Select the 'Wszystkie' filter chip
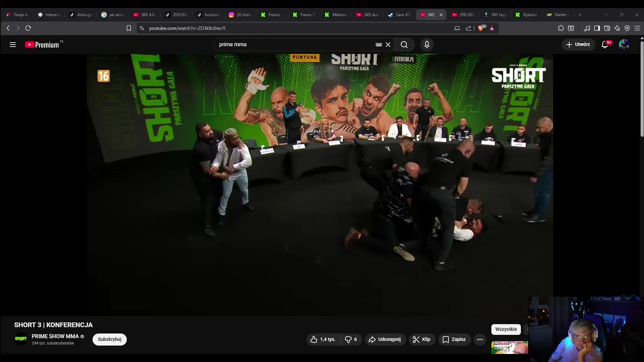644x362 pixels. [506, 329]
